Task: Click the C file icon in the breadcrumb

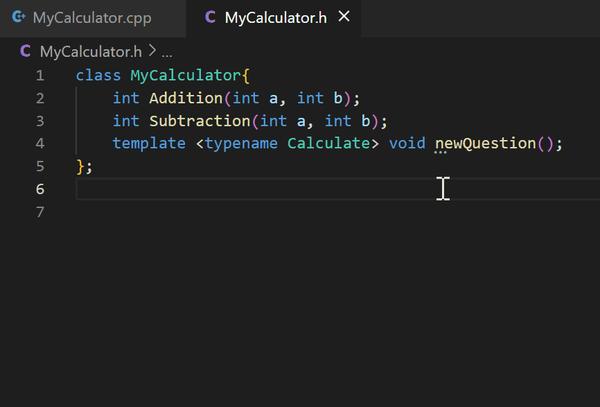Action: click(25, 51)
